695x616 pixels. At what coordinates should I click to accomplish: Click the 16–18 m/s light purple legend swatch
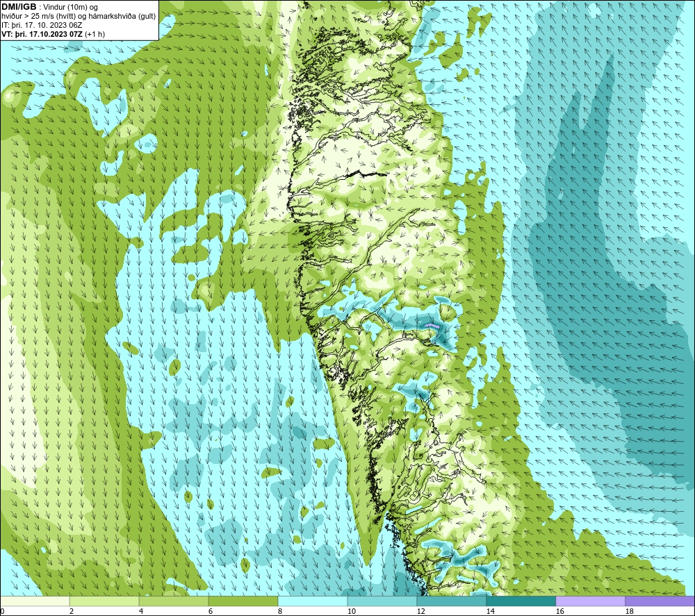[590, 601]
